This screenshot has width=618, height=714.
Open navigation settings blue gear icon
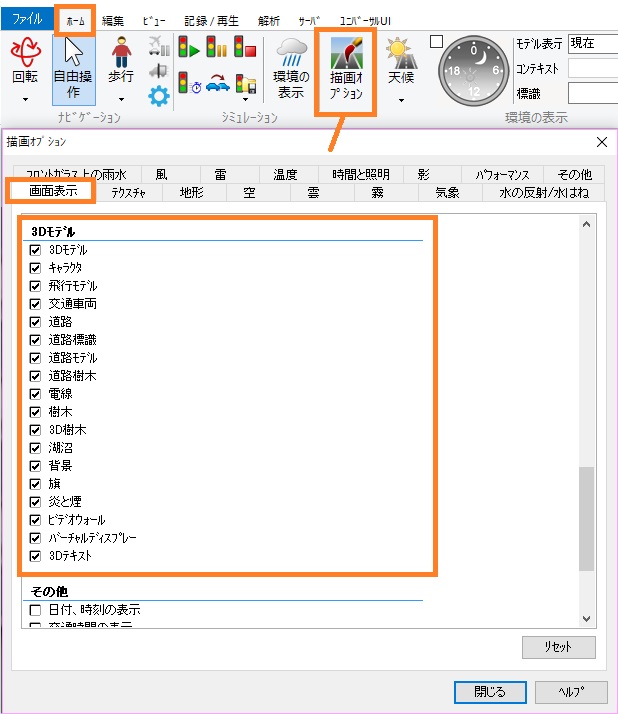tap(158, 96)
